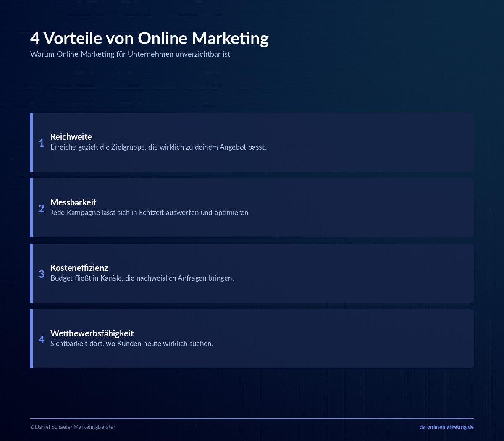Click the 'Reichweite' heading

coord(71,136)
